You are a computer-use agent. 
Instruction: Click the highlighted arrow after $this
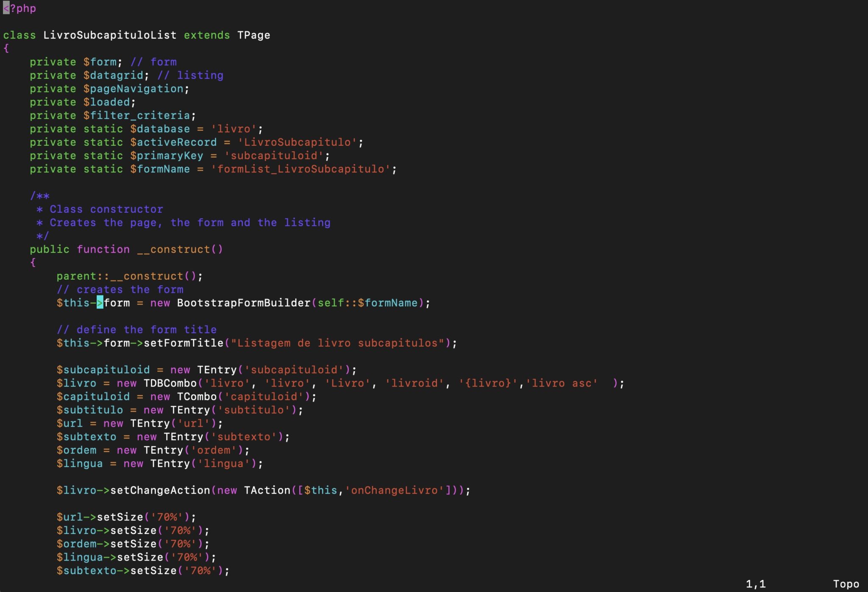coord(100,303)
